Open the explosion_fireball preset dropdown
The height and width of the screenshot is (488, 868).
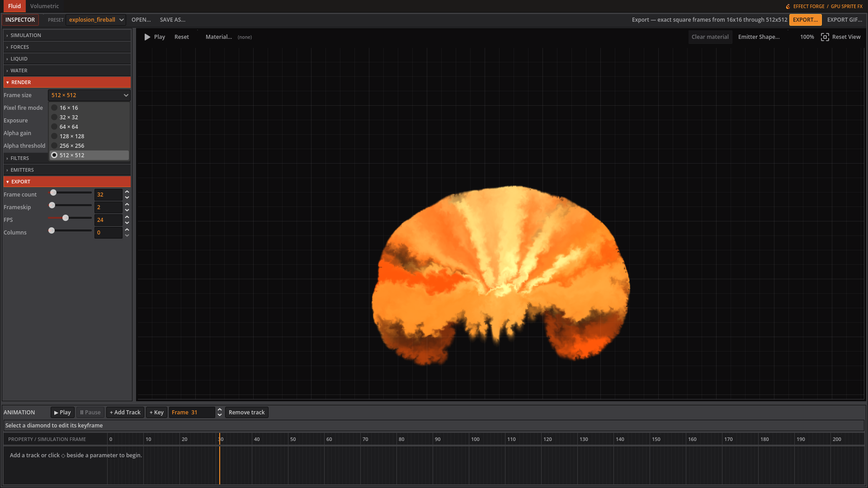[96, 20]
